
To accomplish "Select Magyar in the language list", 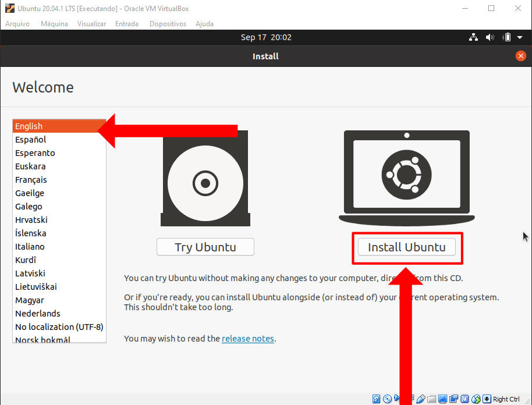I will coord(59,300).
